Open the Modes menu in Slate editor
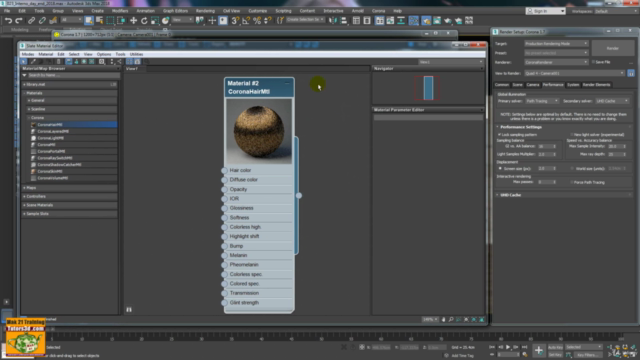640x360 pixels. 28,54
